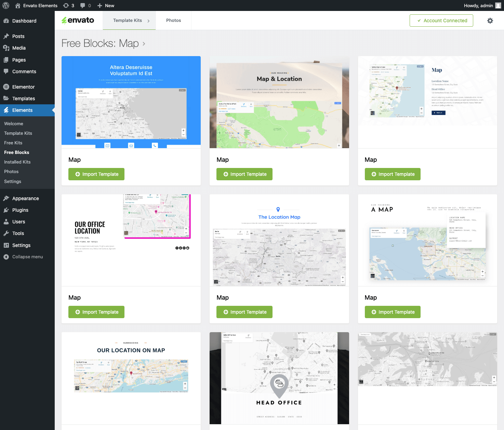Switch to the Photos tab
This screenshot has width=504, height=430.
(173, 21)
